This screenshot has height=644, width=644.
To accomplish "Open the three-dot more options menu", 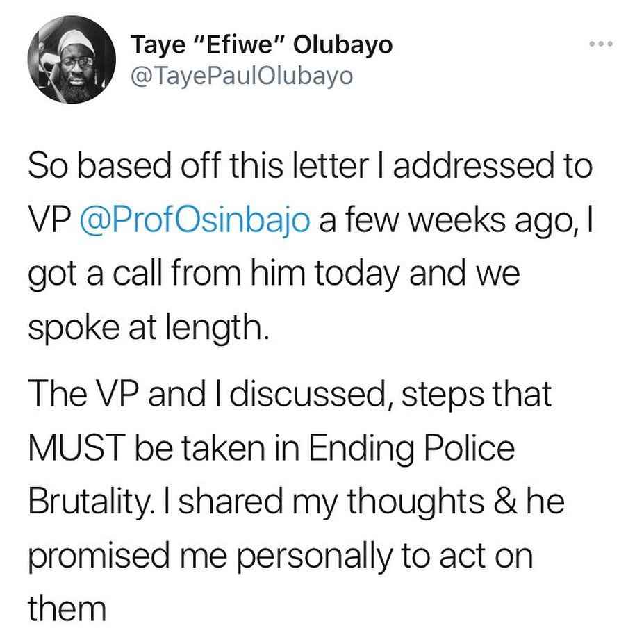I will (x=600, y=44).
